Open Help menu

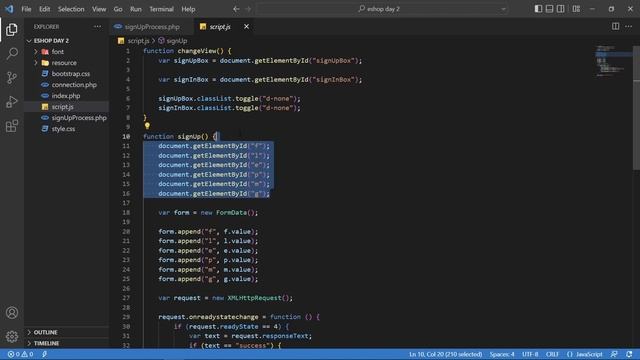(x=188, y=9)
